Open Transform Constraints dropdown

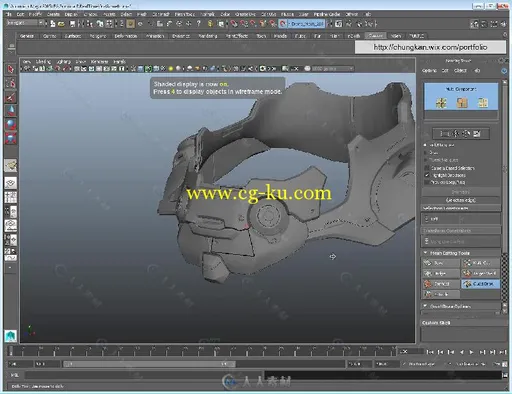coord(461,241)
